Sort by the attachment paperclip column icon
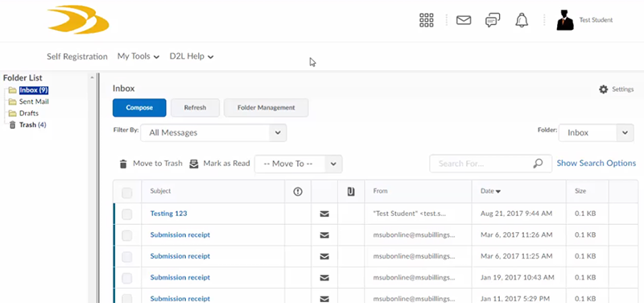Viewport: 644px width, 303px height. point(351,191)
